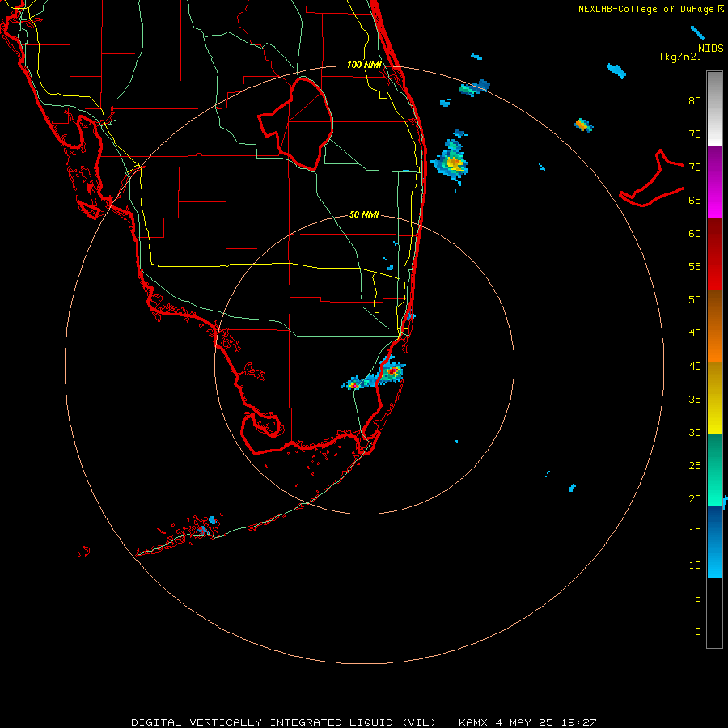Select the green segment of the VIL scale
Image resolution: width=728 pixels, height=728 pixels.
714,470
